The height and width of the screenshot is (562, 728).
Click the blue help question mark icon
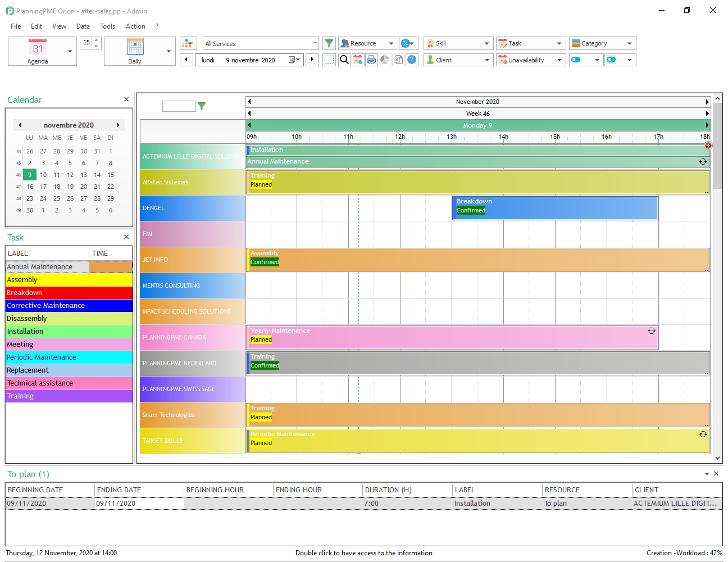click(412, 60)
